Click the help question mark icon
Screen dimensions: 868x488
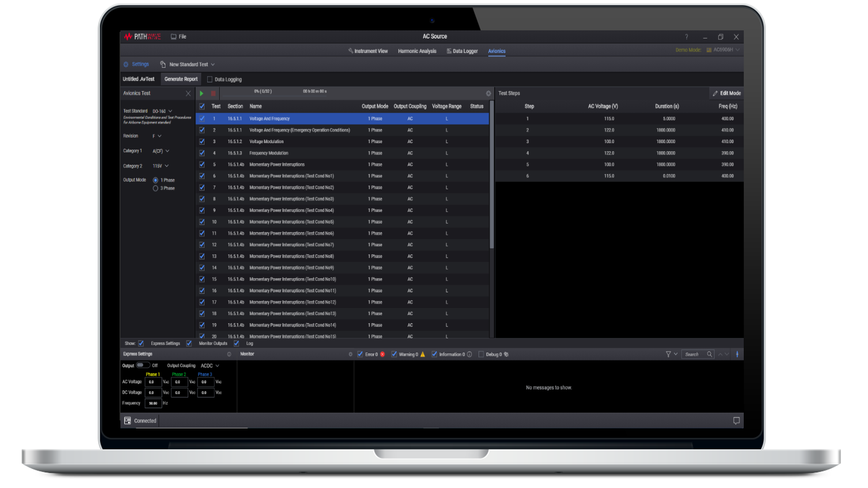click(686, 37)
